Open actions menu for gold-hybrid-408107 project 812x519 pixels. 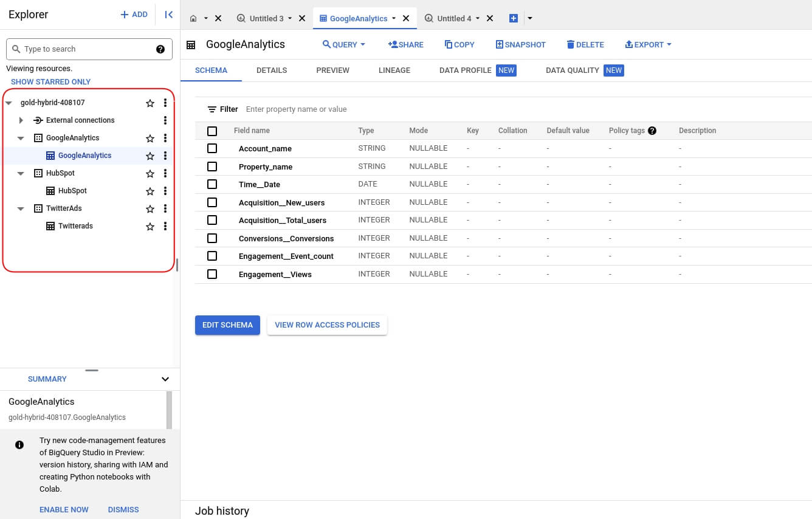tap(165, 103)
